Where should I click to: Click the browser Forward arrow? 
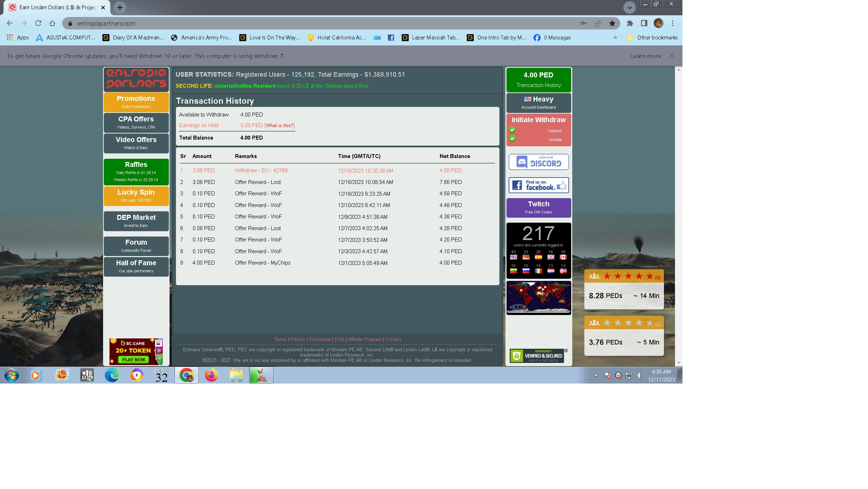[x=24, y=23]
